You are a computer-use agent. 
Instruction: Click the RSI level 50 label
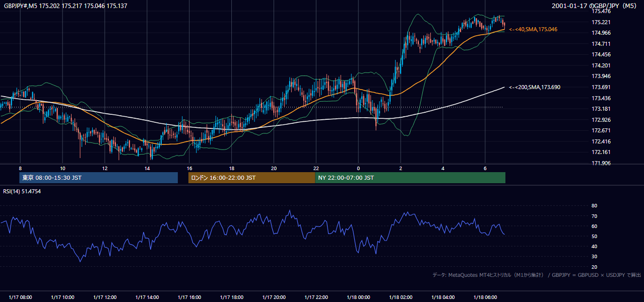(594, 236)
